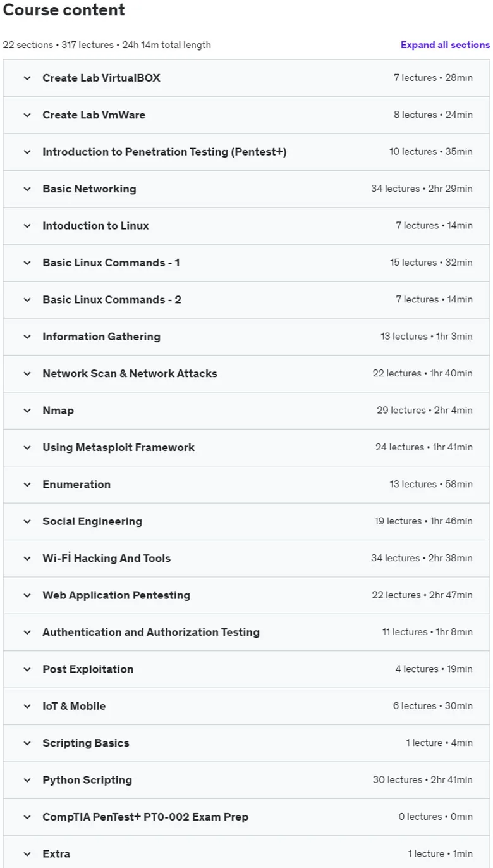Expand chevron beside Using Metasploit Framework

(x=27, y=448)
